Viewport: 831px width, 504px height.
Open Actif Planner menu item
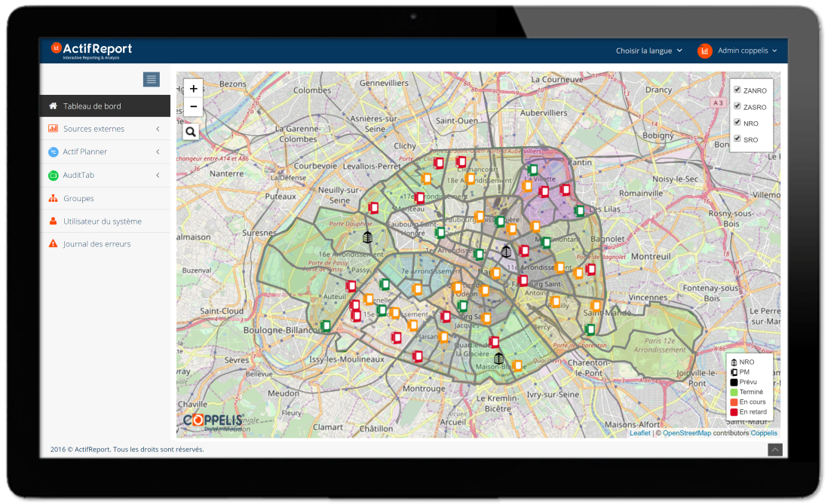click(105, 152)
